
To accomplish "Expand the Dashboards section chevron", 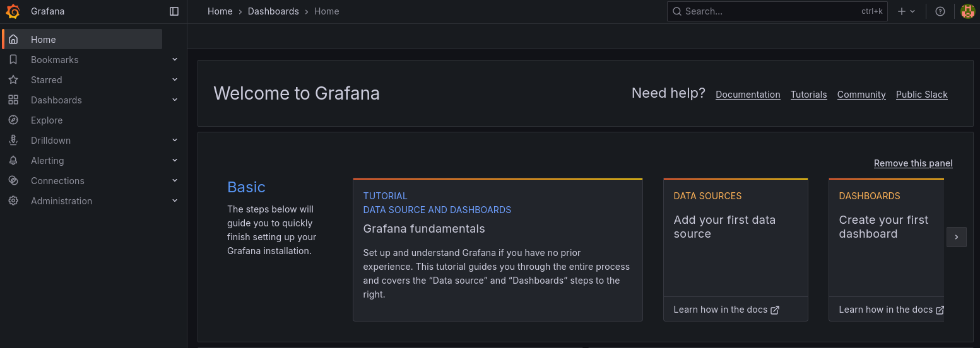I will (x=175, y=100).
